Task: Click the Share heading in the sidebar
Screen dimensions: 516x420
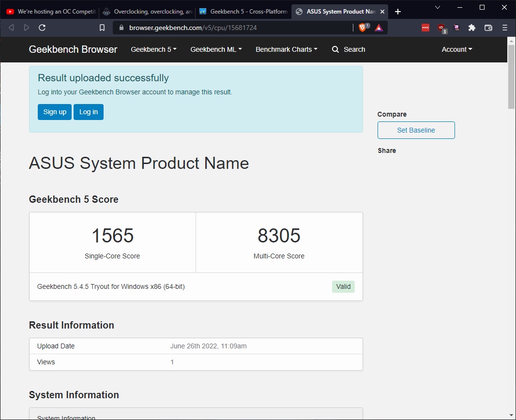Action: (387, 150)
